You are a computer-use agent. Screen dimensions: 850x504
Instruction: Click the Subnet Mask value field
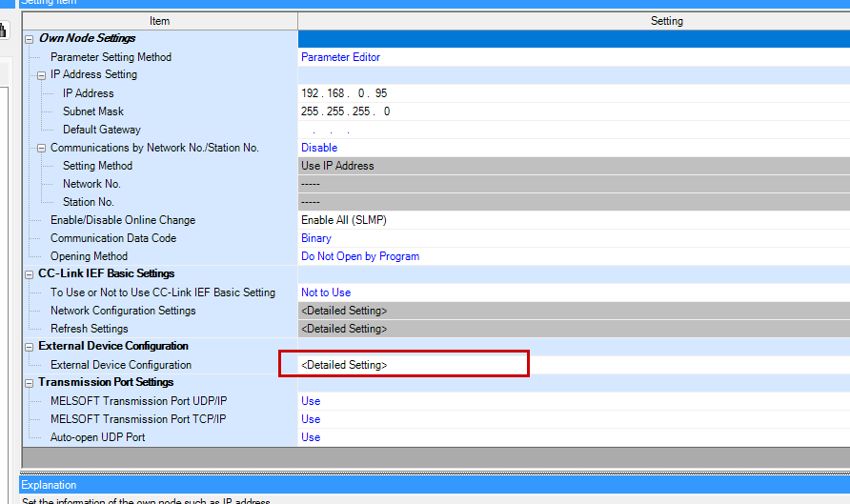pyautogui.click(x=345, y=111)
